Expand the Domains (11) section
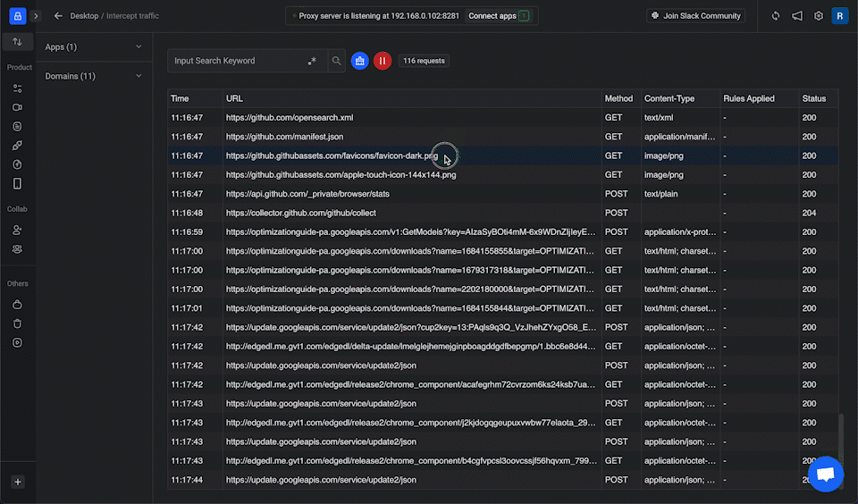The width and height of the screenshot is (858, 504). coord(94,76)
